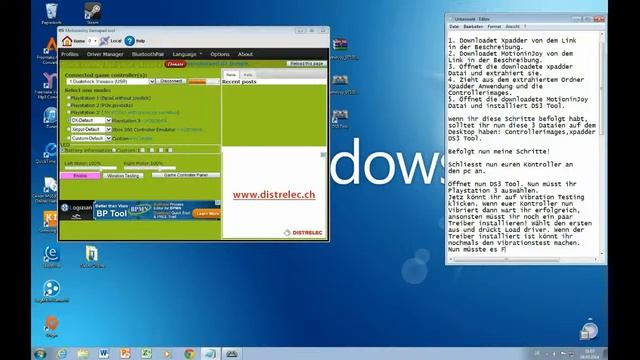The width and height of the screenshot is (640, 360).
Task: Select the Playstation 3 radio button
Action: pyautogui.click(x=69, y=120)
